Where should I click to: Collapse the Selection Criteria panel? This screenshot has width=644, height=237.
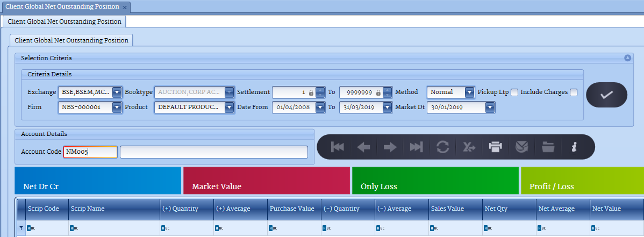pyautogui.click(x=627, y=58)
